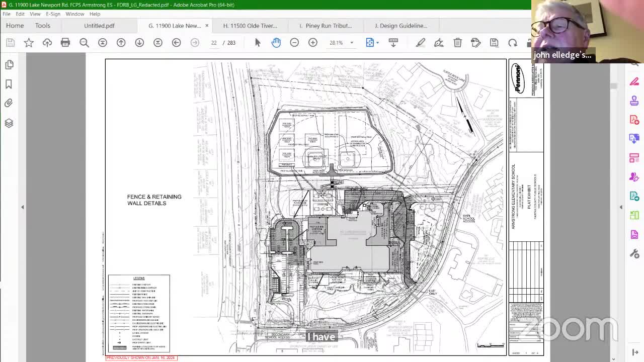The height and width of the screenshot is (362, 644).
Task: Edit the page number field showing 22
Action: (214, 43)
